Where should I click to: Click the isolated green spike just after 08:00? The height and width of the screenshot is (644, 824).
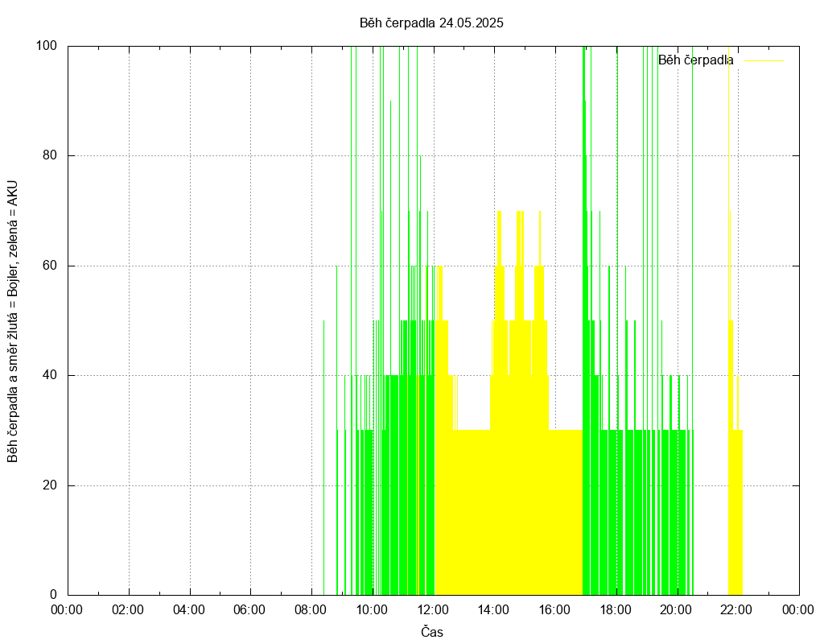point(323,457)
